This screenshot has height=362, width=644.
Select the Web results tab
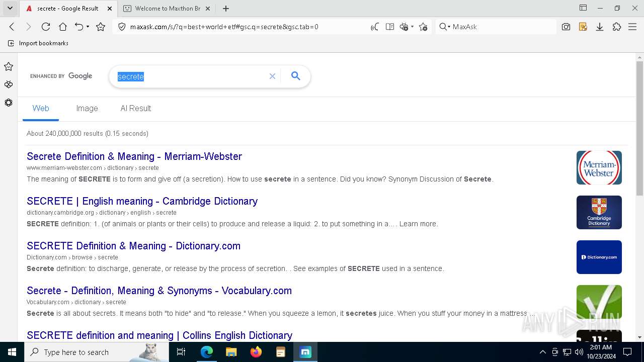[x=41, y=108]
